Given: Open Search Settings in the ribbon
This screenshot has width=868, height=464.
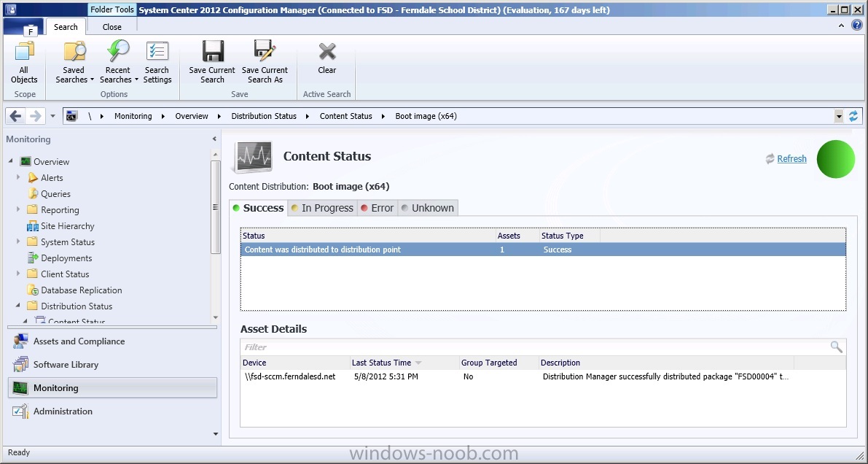Looking at the screenshot, I should click(x=157, y=62).
